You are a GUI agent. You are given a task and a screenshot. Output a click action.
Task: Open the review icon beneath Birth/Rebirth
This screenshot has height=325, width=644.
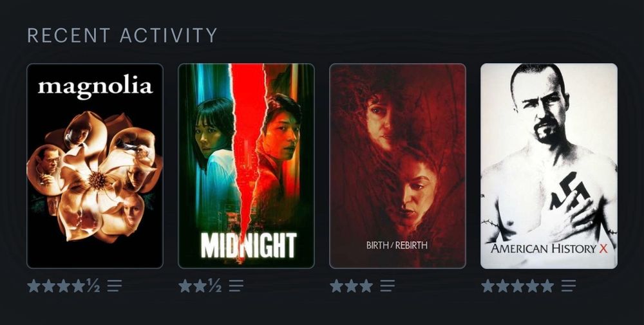click(387, 286)
